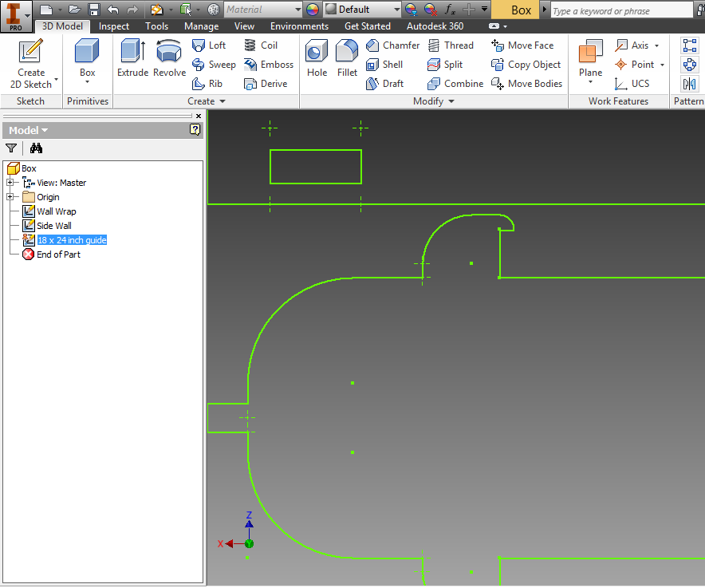Close the Model browser panel
This screenshot has width=705, height=588.
(x=199, y=116)
